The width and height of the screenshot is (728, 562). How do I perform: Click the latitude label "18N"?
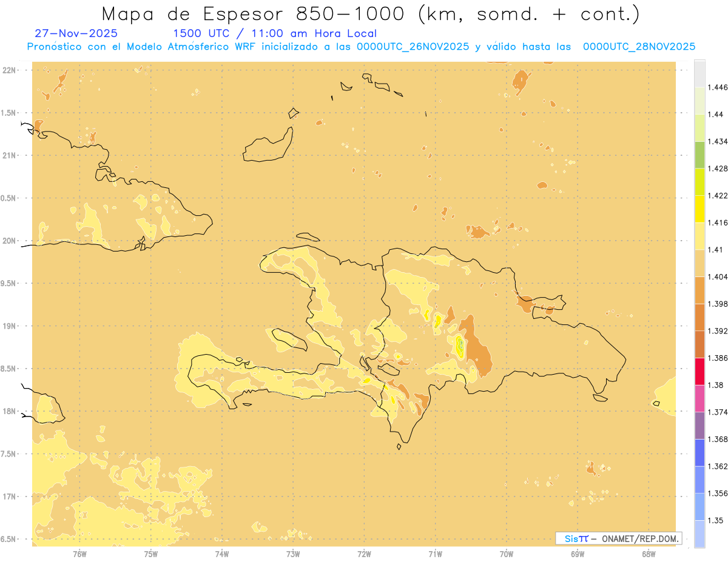coord(8,411)
